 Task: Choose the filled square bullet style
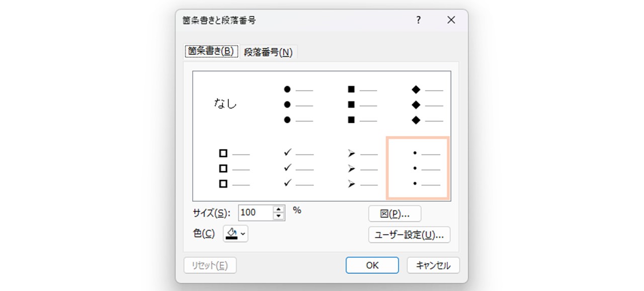tap(362, 105)
